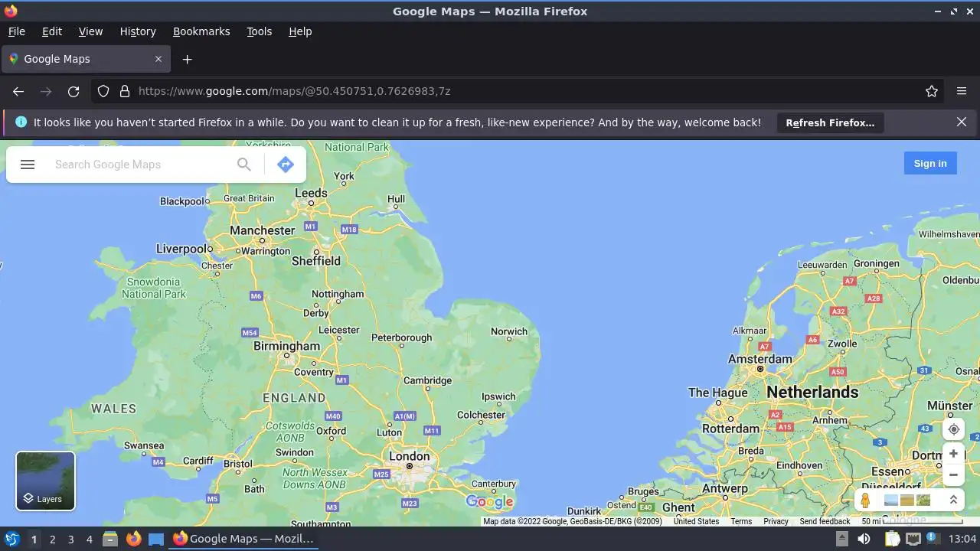The image size is (980, 551).
Task: Expand the imagery strip with double chevron
Action: (x=953, y=500)
